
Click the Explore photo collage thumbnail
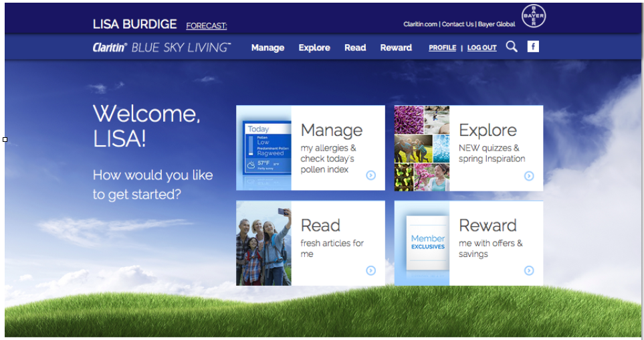(x=422, y=149)
